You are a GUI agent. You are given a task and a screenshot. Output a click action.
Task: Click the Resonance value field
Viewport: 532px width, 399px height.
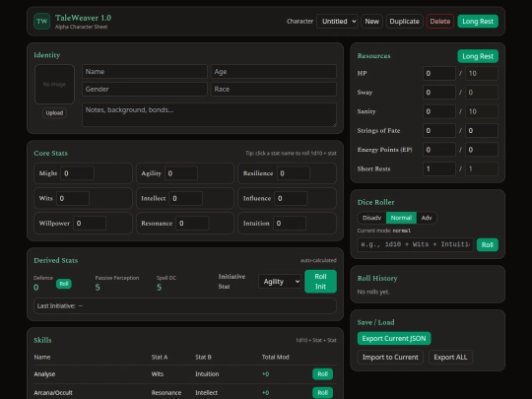coord(192,224)
